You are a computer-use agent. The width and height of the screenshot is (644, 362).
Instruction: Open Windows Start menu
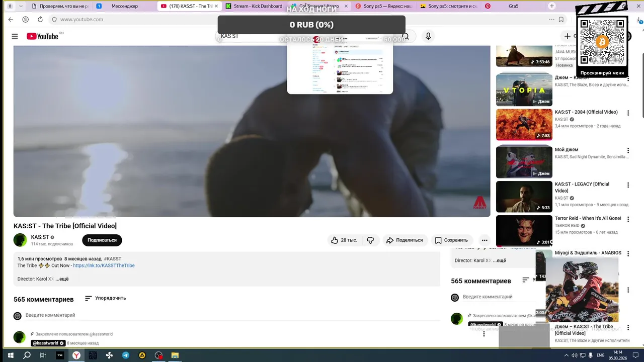pos(10,355)
